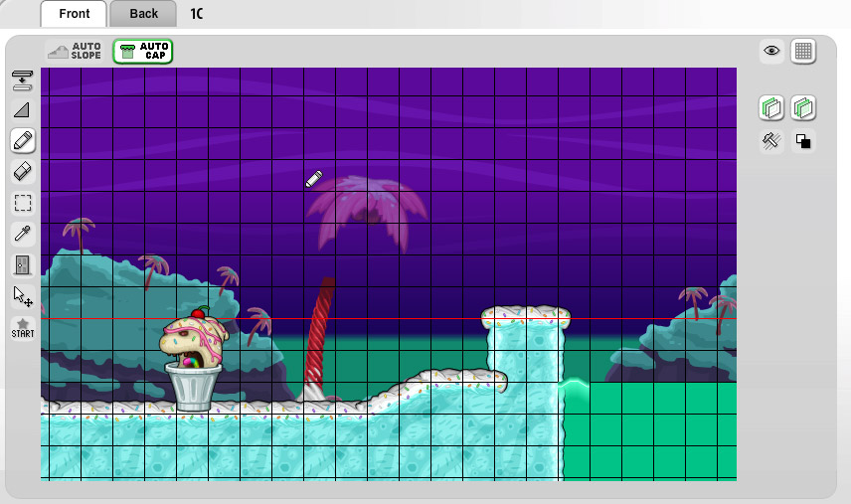This screenshot has width=851, height=504.
Task: Switch to the Front layer tab
Action: pyautogui.click(x=74, y=14)
